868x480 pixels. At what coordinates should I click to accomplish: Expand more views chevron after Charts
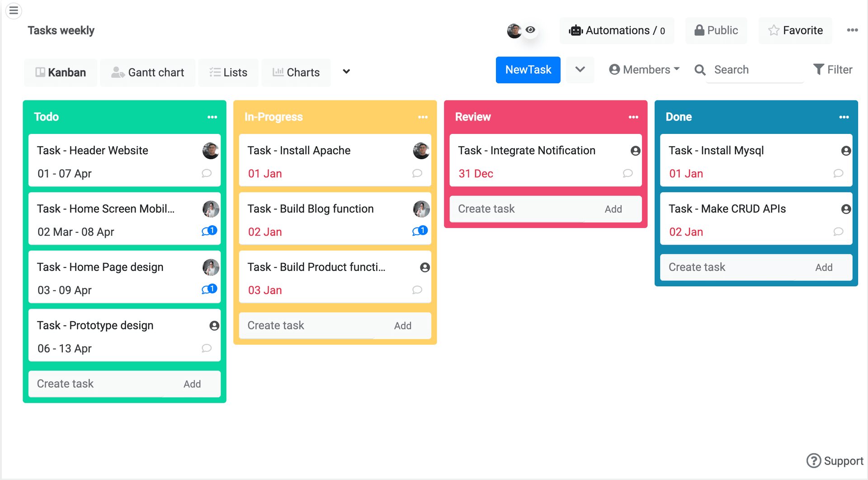346,72
